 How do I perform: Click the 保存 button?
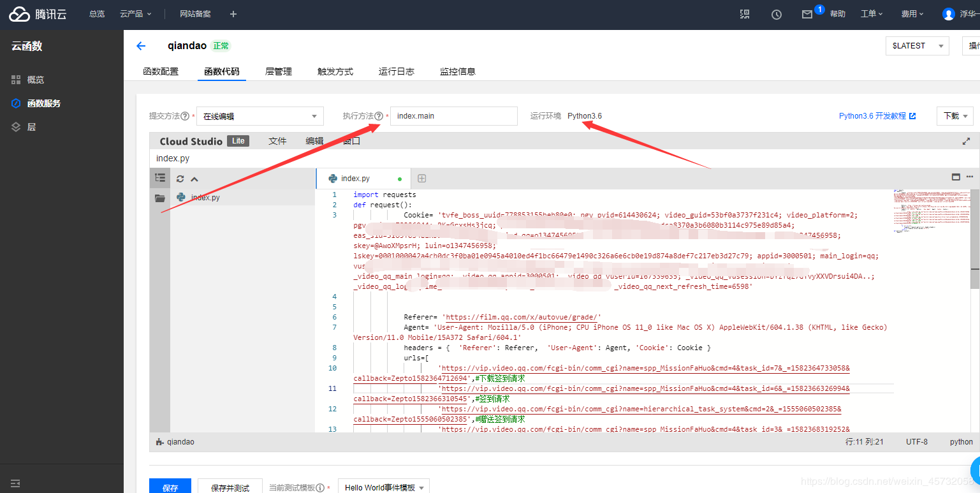point(170,486)
